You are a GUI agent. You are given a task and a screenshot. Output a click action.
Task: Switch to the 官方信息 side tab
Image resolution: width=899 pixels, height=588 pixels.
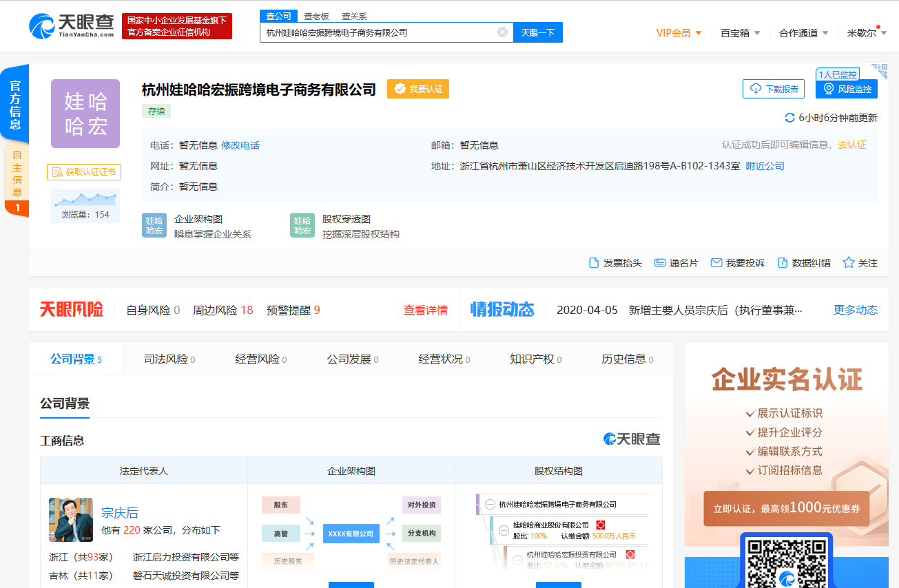pyautogui.click(x=14, y=103)
